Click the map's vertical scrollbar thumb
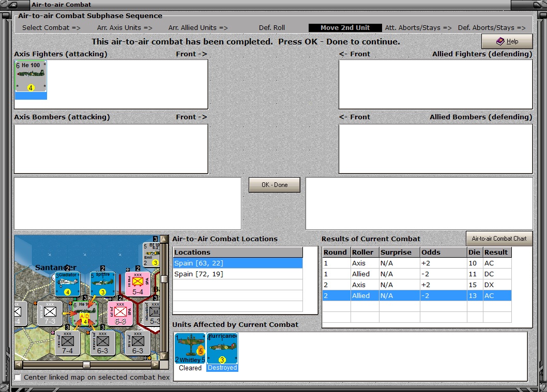This screenshot has width=547, height=392. [163, 279]
